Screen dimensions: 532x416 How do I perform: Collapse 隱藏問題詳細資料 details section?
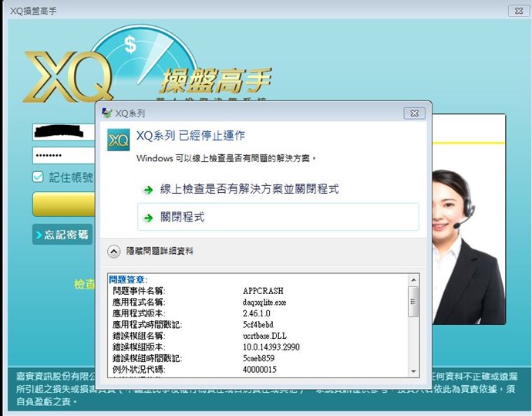point(113,251)
